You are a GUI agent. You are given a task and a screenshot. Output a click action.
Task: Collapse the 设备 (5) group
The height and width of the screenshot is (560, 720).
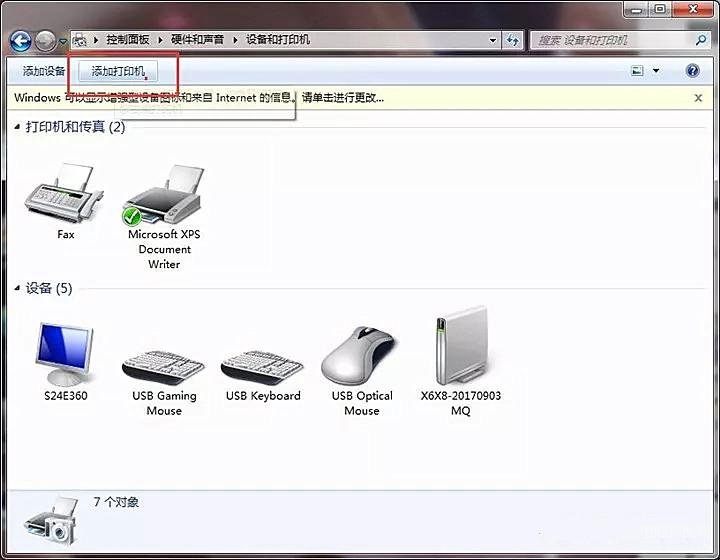[17, 288]
